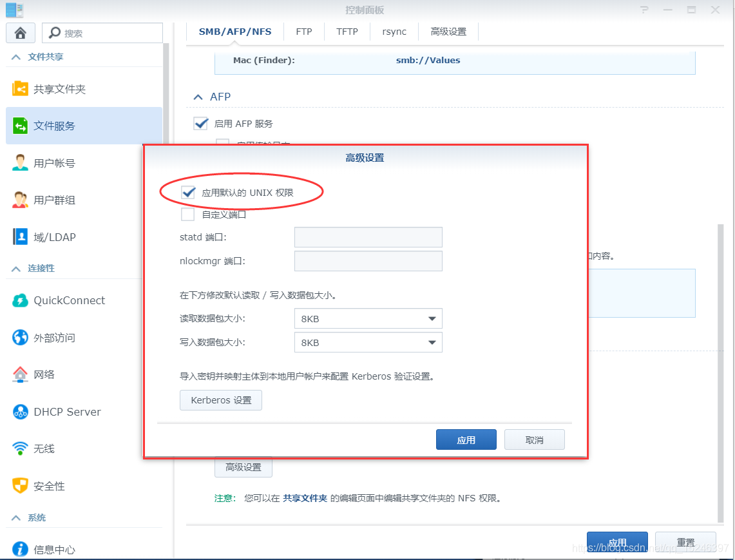Viewport: 735px width, 560px height.
Task: Switch to TFTP tab
Action: tap(347, 32)
